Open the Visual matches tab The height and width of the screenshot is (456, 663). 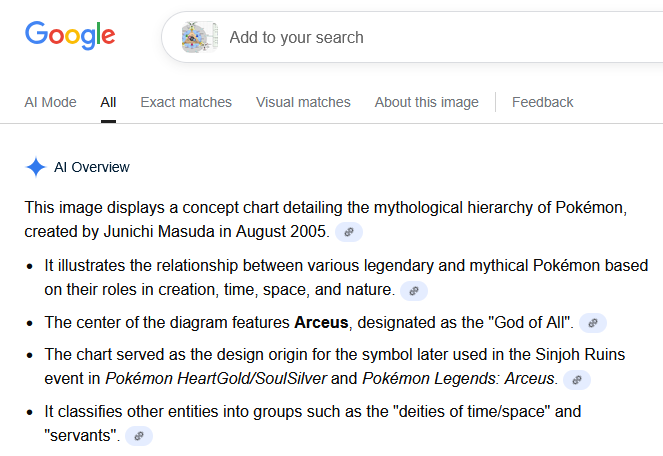click(x=303, y=102)
